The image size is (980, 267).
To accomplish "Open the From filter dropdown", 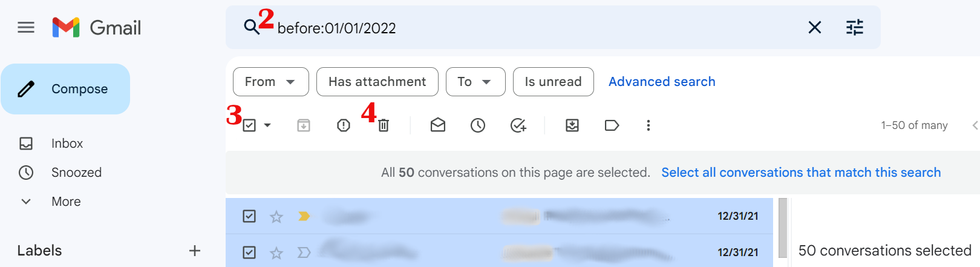I will (x=271, y=82).
